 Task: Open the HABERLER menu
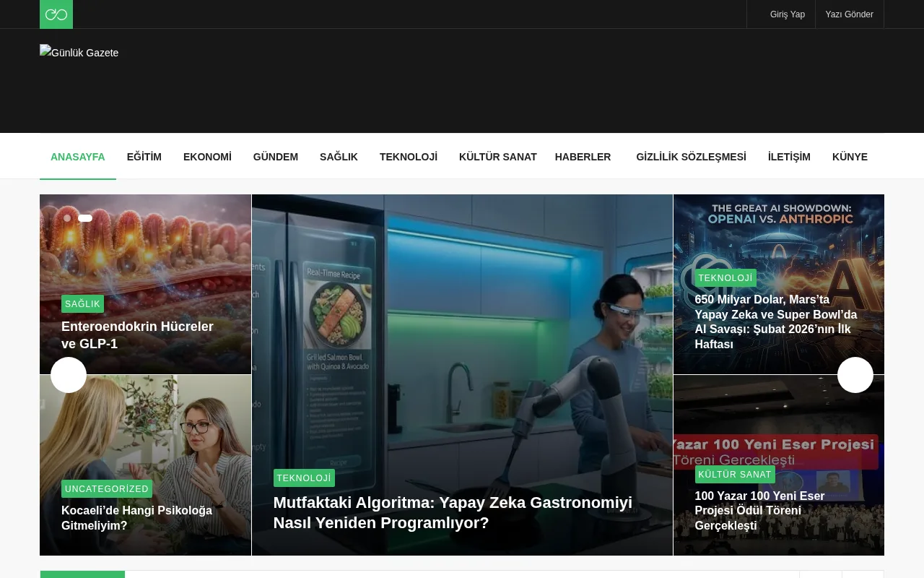point(583,157)
